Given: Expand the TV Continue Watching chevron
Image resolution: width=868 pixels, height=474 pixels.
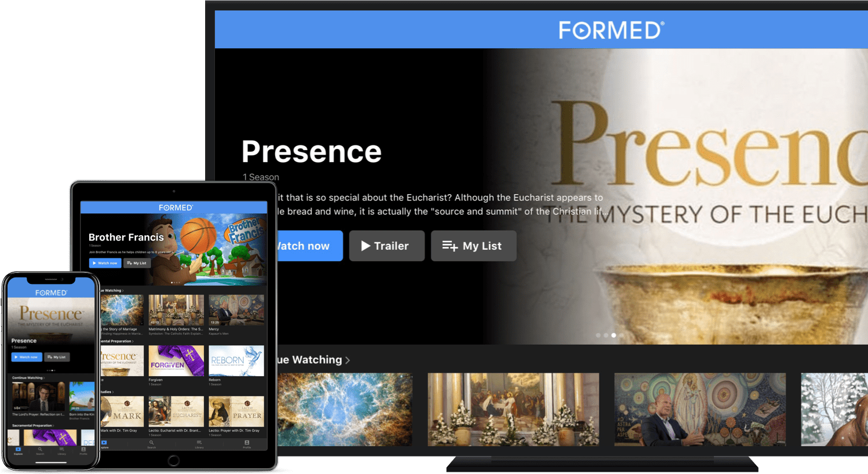Looking at the screenshot, I should tap(348, 360).
